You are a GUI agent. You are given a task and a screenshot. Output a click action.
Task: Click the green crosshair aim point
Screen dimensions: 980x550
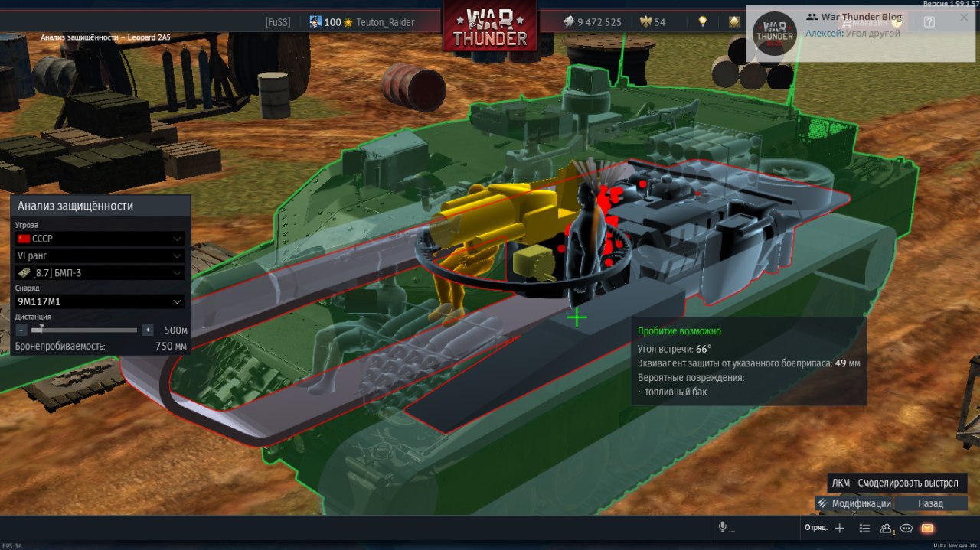(577, 317)
